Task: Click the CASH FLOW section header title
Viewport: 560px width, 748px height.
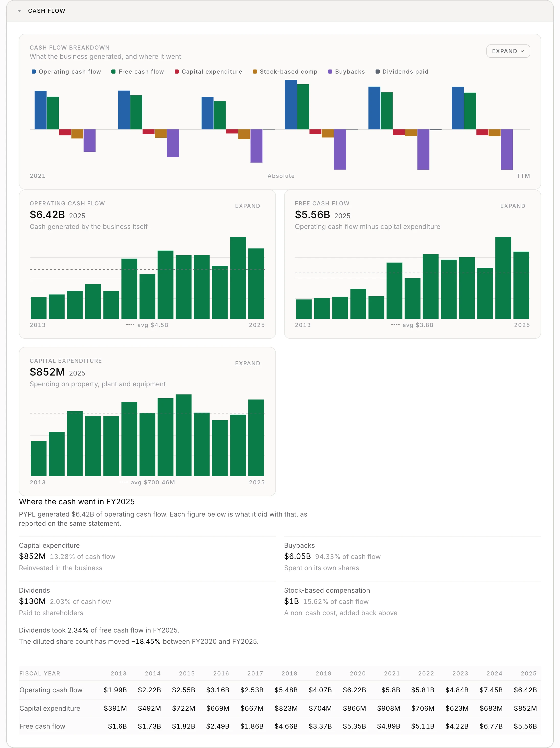Action: [x=47, y=11]
